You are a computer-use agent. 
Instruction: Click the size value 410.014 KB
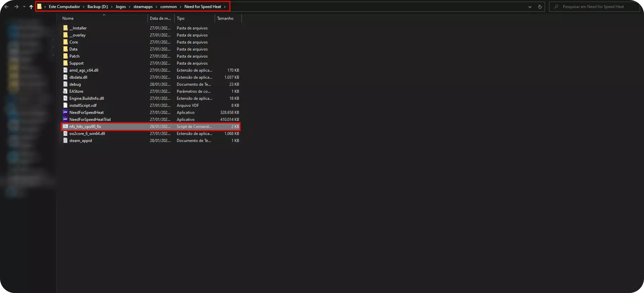point(230,120)
